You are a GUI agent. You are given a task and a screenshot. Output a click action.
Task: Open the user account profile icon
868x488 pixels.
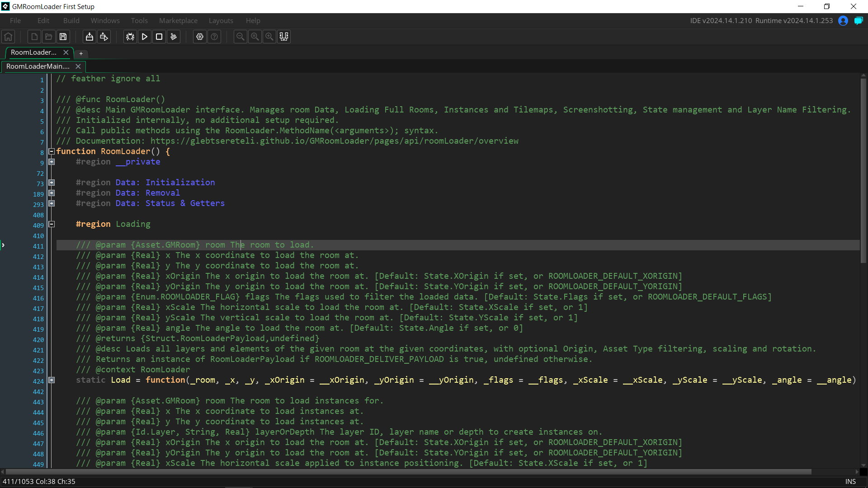pyautogui.click(x=843, y=21)
